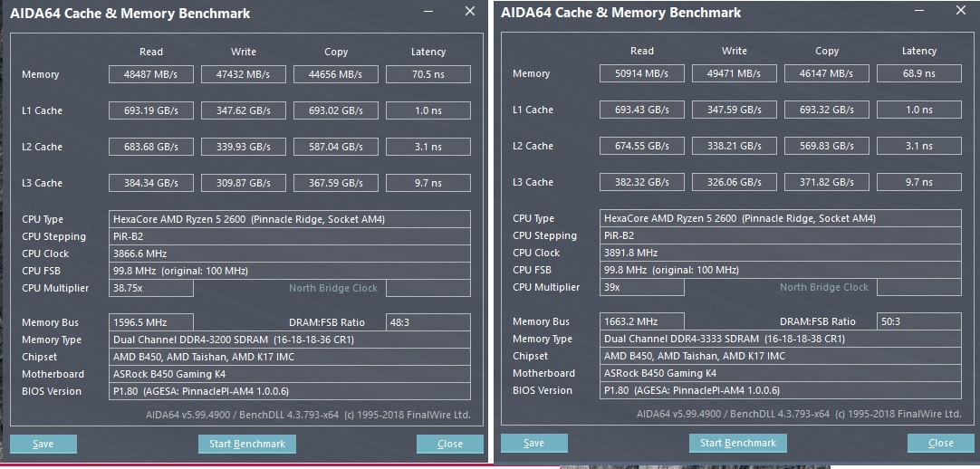The image size is (980, 469).
Task: Click the Close button under the DDR4-3333 results
Action: [x=940, y=443]
